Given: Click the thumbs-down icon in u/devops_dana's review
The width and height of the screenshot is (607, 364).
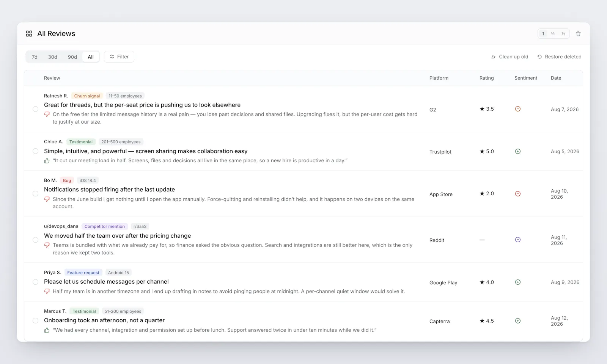Looking at the screenshot, I should (x=47, y=245).
